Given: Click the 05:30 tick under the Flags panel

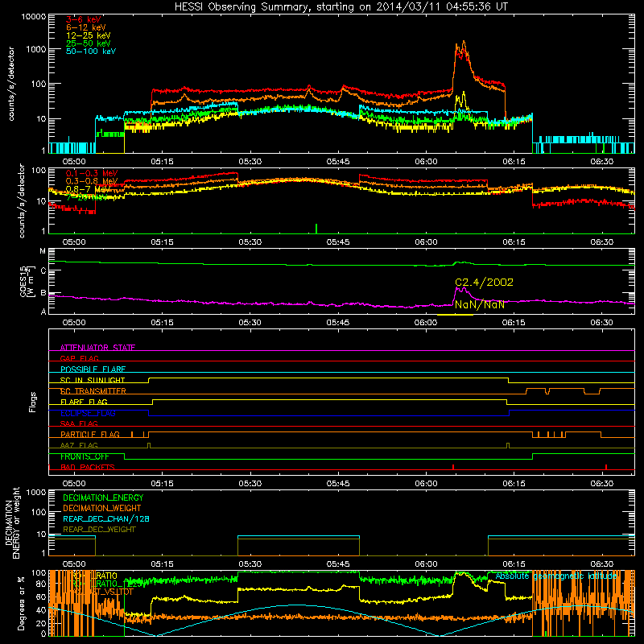Looking at the screenshot, I should click(250, 484).
